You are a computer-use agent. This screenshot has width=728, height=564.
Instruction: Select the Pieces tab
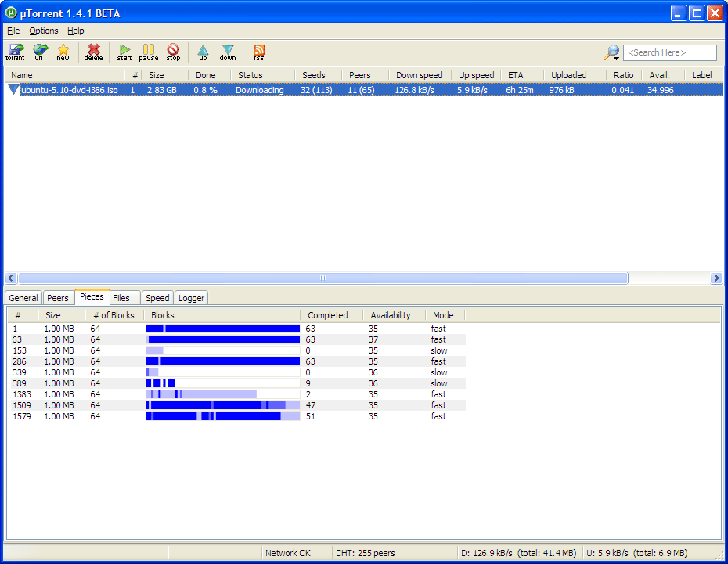(92, 296)
